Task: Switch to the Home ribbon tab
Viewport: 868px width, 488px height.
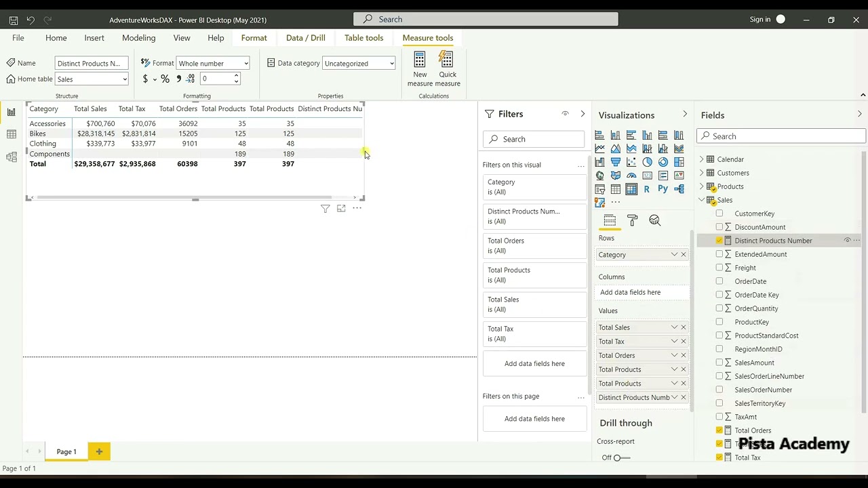Action: (x=56, y=38)
